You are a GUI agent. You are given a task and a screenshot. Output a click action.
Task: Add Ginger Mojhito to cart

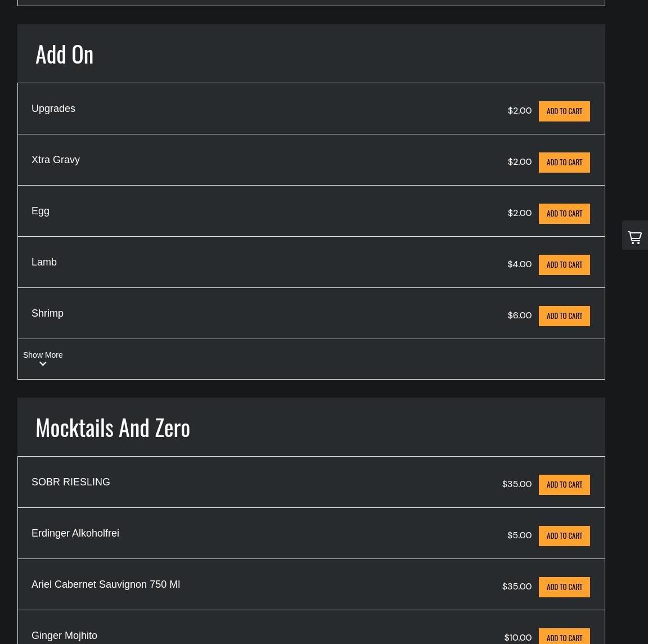click(x=564, y=637)
